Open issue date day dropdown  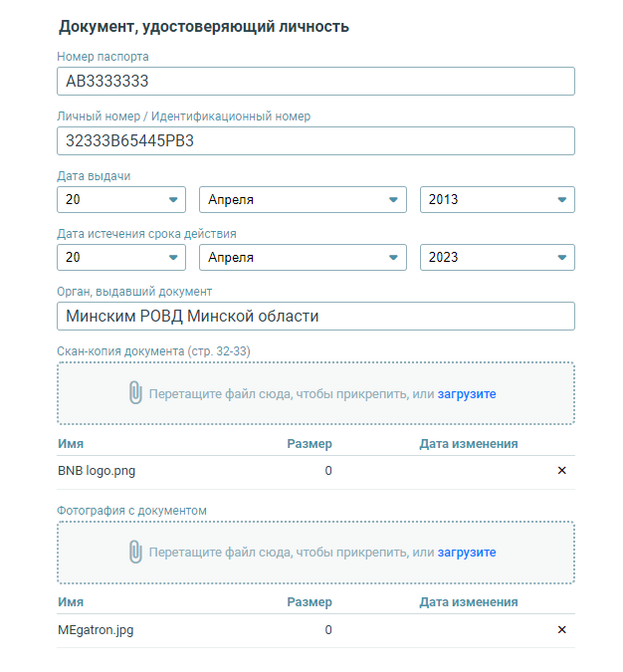click(121, 199)
